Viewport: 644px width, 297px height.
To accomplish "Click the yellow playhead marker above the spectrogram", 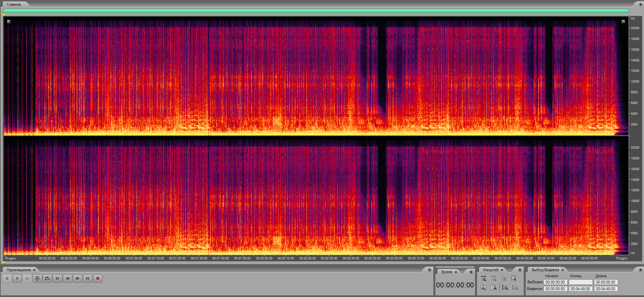I will [x=4, y=15].
